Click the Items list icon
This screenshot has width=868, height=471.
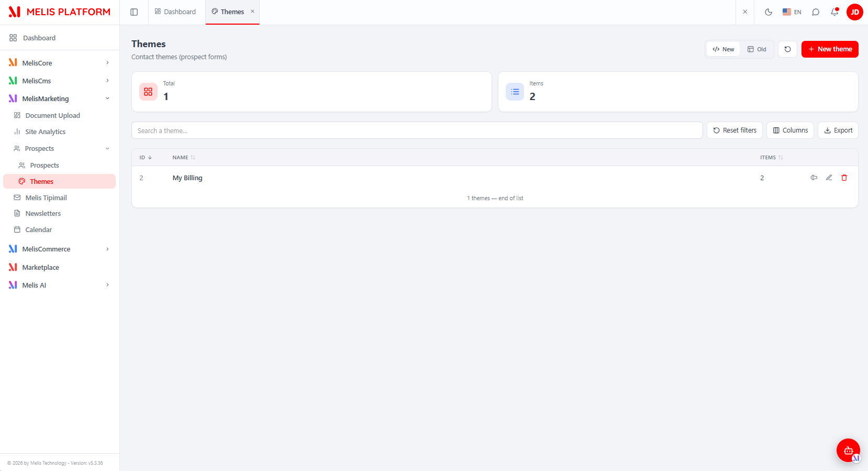[x=515, y=92]
